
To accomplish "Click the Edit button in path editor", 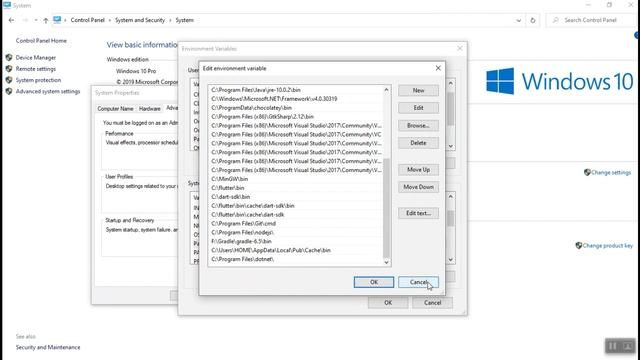I will point(418,108).
